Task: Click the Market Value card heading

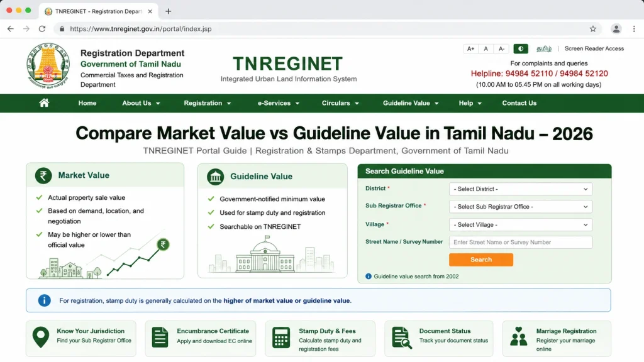Action: (84, 175)
